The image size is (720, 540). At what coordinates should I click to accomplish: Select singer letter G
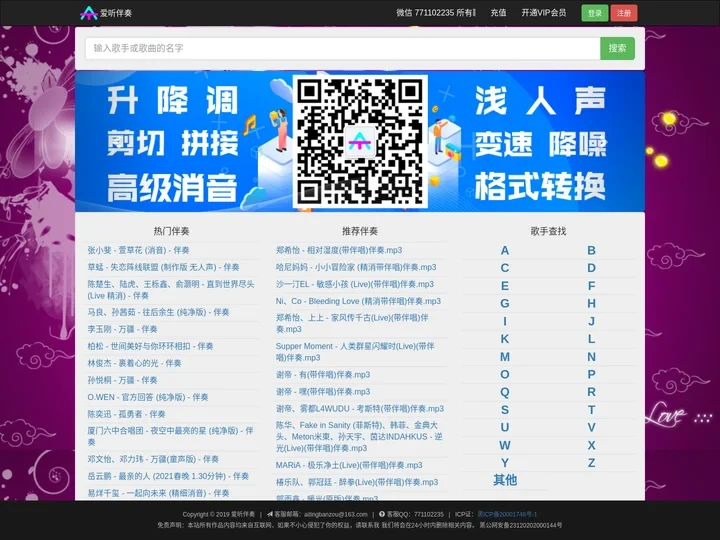(505, 304)
